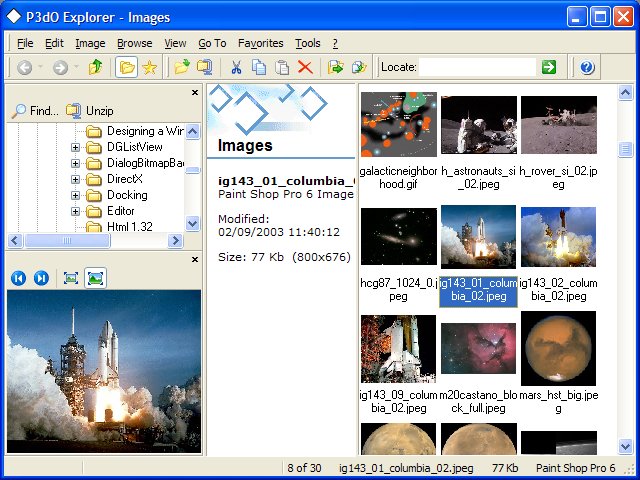This screenshot has height=480, width=640.
Task: Click status bar text '8 of 30'
Action: click(x=304, y=468)
